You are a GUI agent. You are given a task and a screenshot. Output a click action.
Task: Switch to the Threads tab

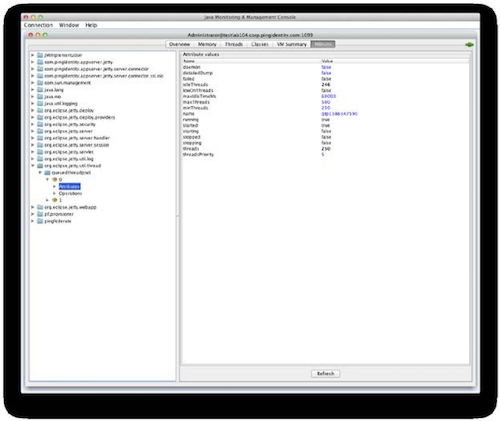click(x=234, y=44)
